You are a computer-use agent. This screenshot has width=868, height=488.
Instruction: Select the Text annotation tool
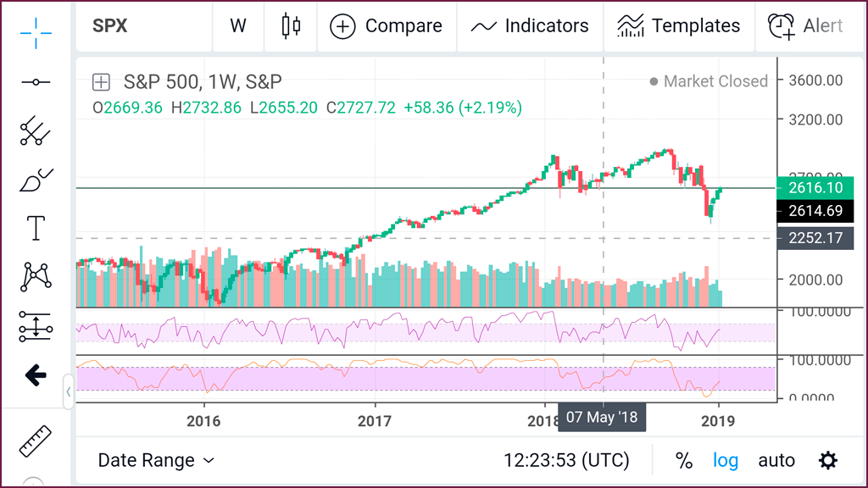(36, 228)
